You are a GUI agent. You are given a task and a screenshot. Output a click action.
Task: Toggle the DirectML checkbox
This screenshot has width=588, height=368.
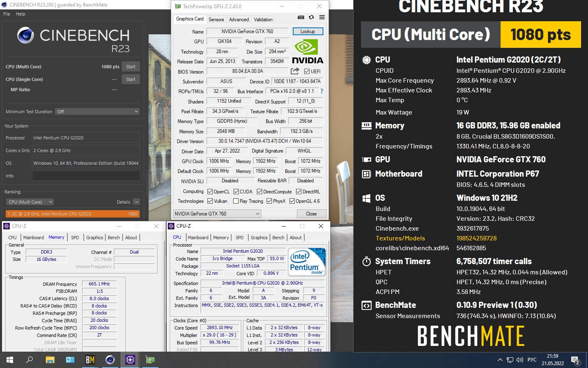tap(298, 191)
